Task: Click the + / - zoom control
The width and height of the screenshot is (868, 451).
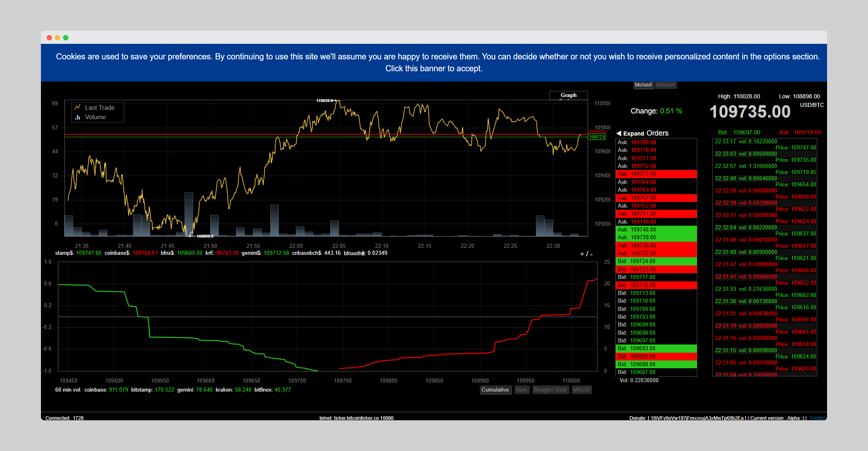Action: [586, 254]
